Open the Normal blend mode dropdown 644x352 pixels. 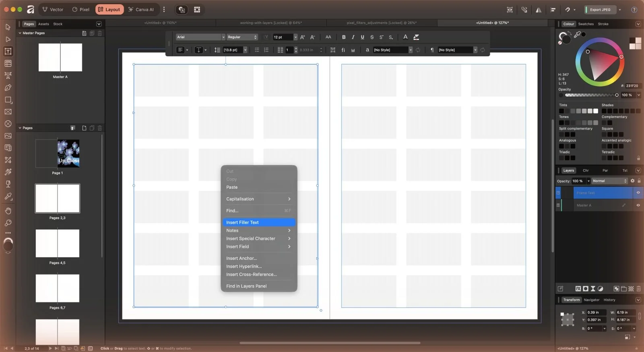[x=609, y=181]
